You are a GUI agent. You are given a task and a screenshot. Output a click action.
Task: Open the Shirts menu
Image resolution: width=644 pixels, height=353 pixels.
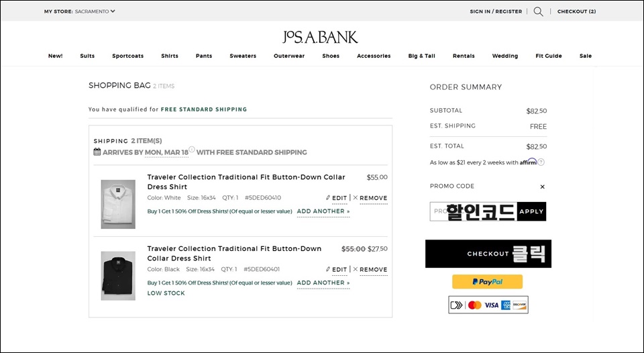pyautogui.click(x=170, y=56)
